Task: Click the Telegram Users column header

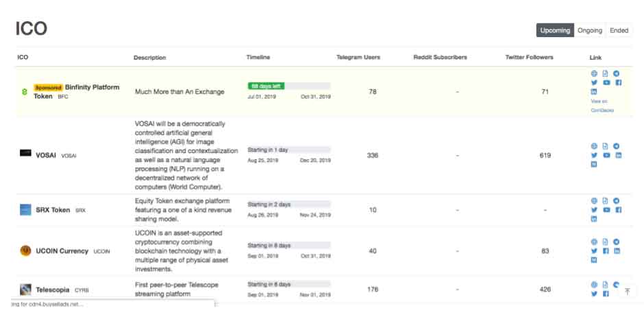Action: (x=358, y=57)
